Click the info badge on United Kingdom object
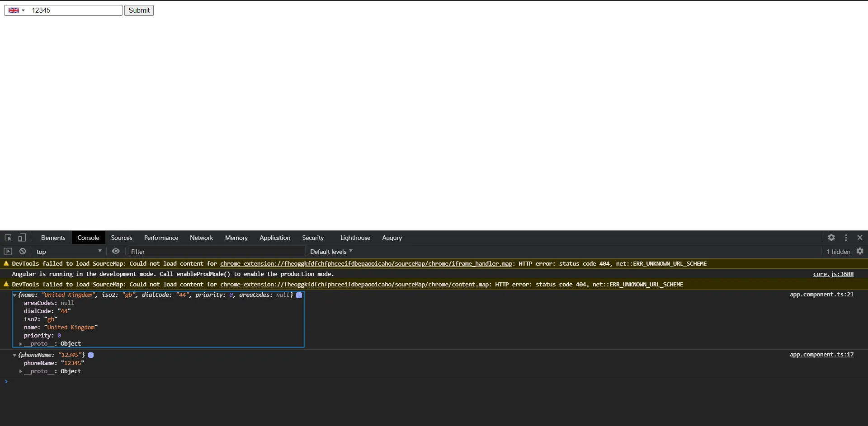868x426 pixels. coord(299,295)
